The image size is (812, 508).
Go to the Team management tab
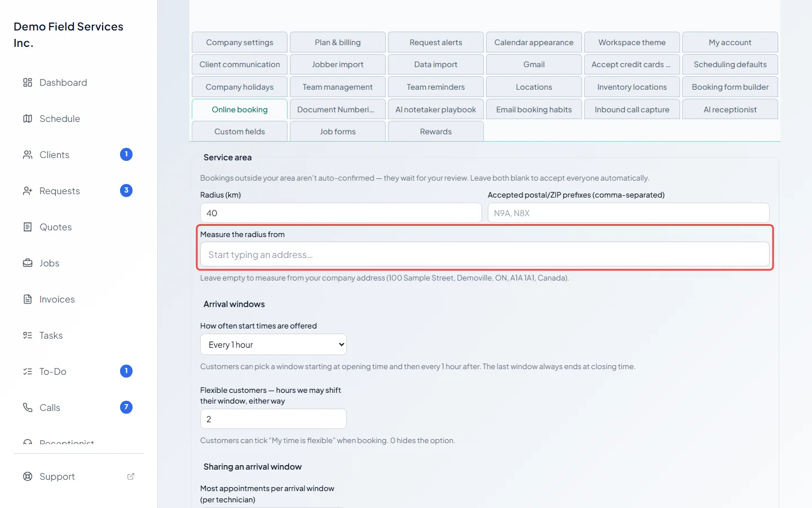338,87
